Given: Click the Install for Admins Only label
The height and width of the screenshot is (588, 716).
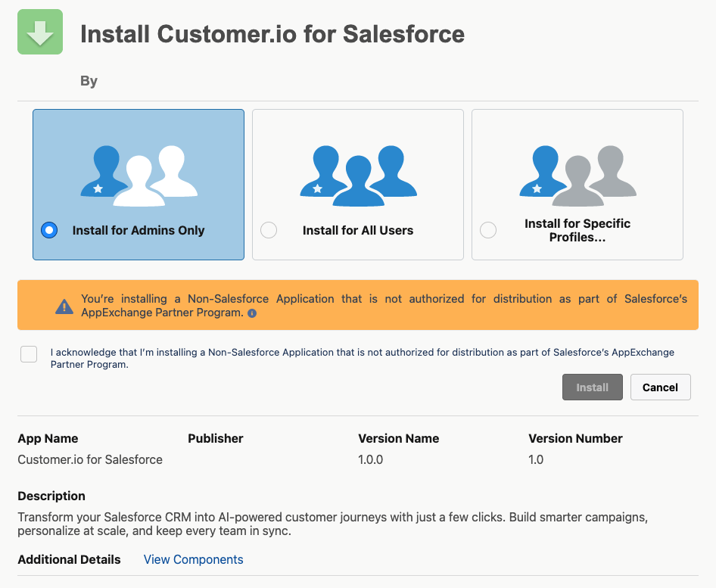Looking at the screenshot, I should pyautogui.click(x=139, y=231).
